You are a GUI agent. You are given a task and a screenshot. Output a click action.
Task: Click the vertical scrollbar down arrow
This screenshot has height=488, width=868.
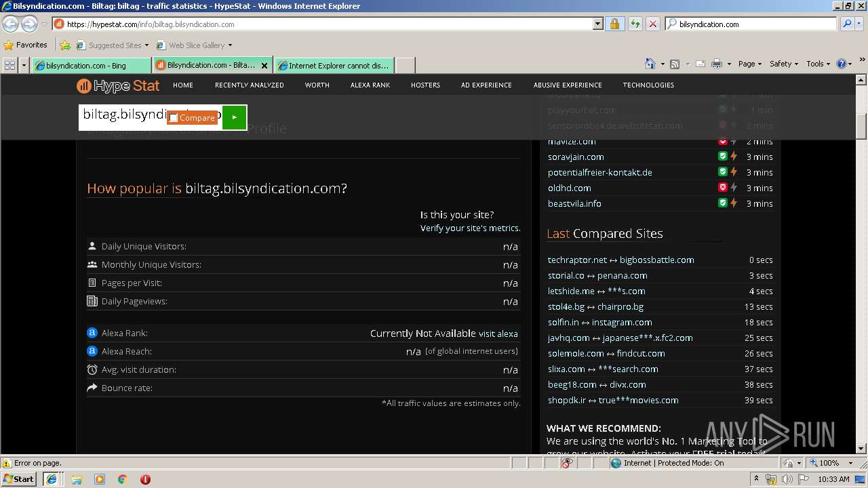point(861,448)
